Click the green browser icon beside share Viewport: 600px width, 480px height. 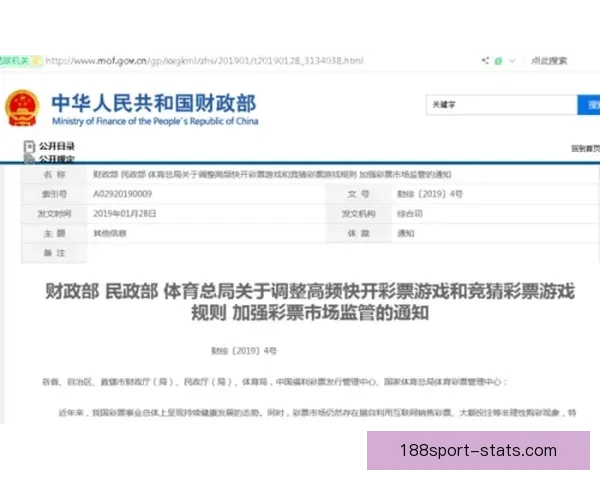498,61
